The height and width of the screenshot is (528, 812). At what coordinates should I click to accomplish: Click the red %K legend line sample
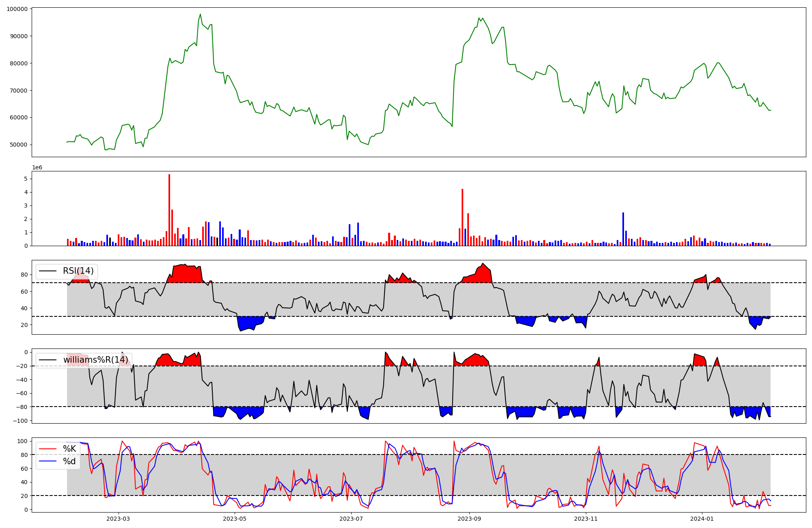point(48,449)
